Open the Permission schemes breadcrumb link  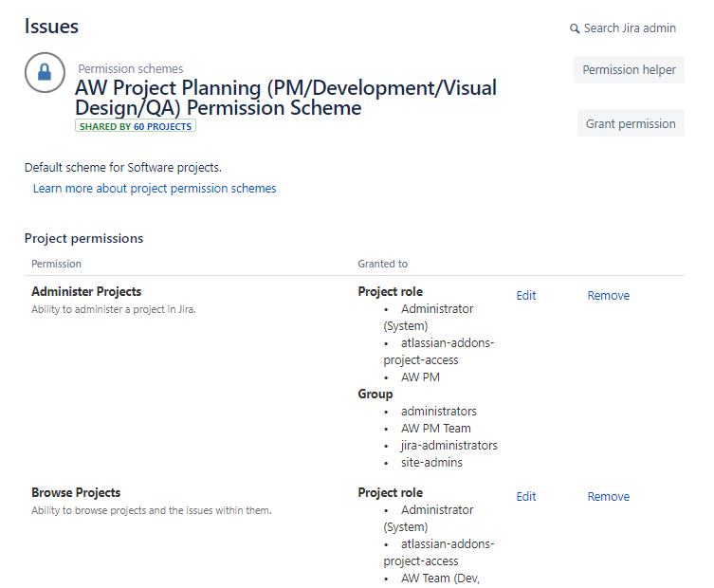(x=131, y=69)
